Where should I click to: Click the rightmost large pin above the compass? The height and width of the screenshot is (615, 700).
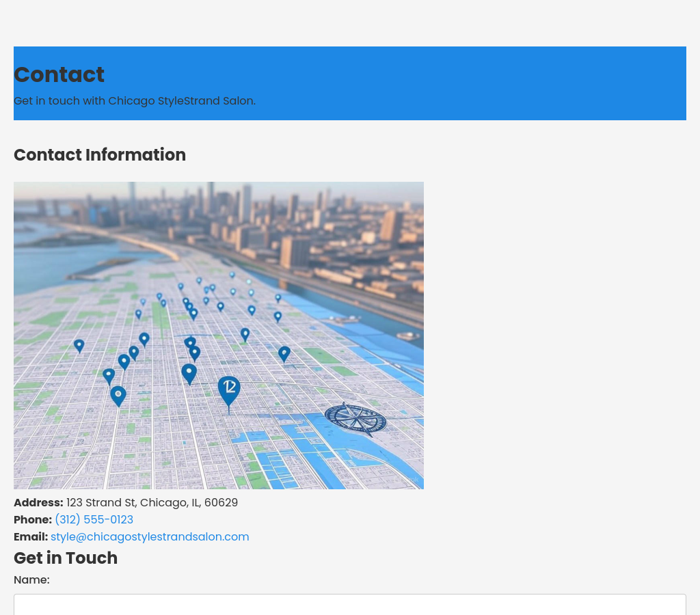tap(284, 353)
